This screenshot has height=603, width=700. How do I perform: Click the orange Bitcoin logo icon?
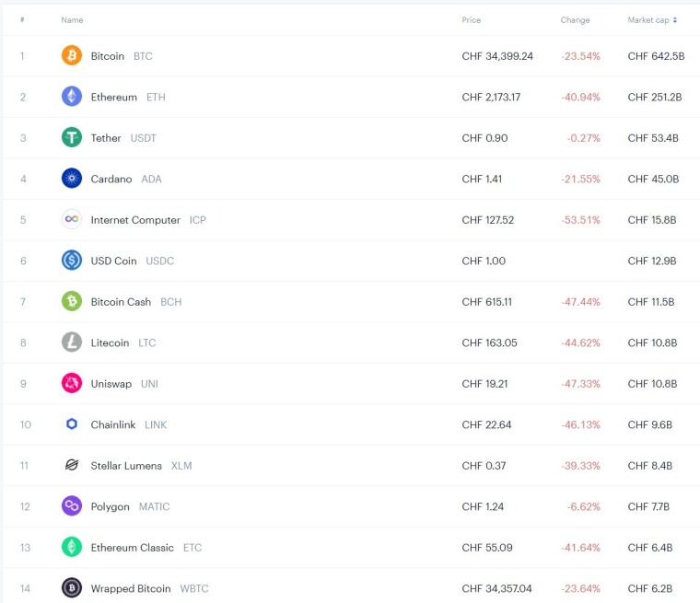click(72, 56)
